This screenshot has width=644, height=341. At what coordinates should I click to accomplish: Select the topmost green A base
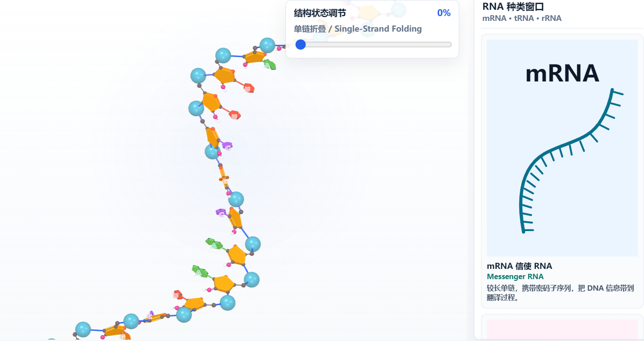(269, 65)
